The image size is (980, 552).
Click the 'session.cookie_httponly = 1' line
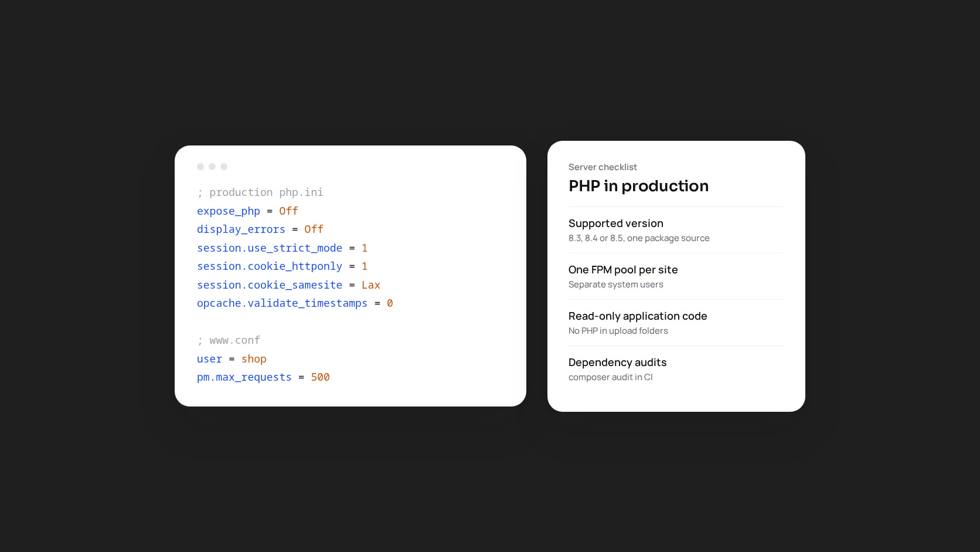click(283, 266)
